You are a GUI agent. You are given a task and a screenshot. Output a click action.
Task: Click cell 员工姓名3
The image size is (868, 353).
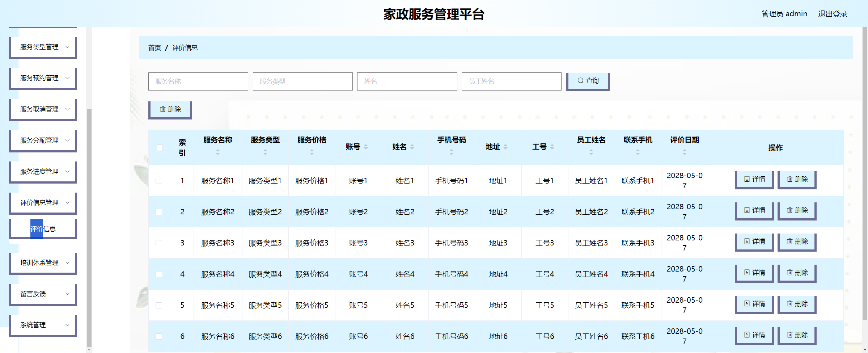coord(591,243)
